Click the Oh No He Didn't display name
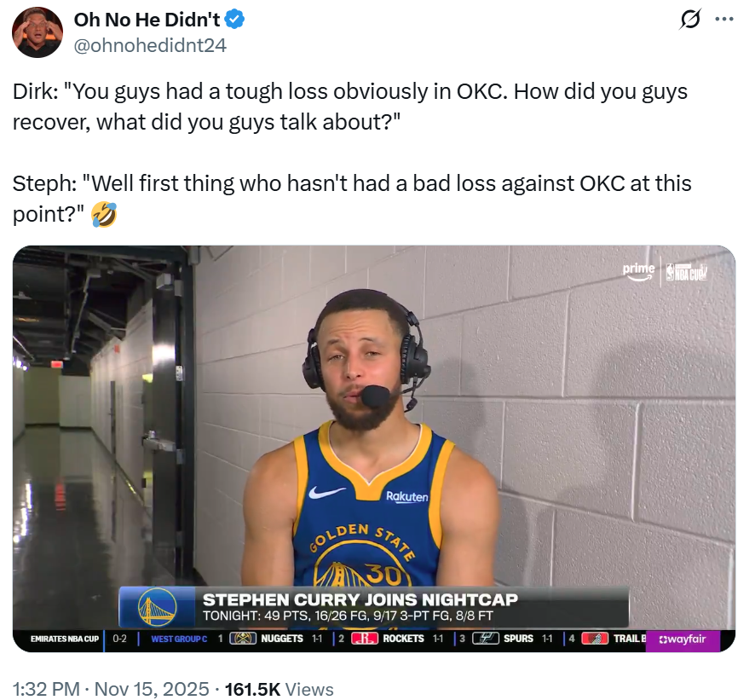The height and width of the screenshot is (700, 755). coord(147,20)
